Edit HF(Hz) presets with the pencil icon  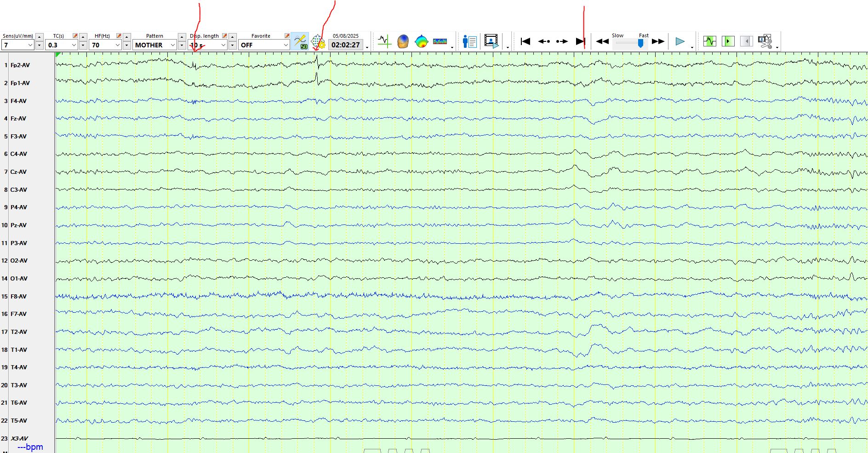pyautogui.click(x=119, y=36)
